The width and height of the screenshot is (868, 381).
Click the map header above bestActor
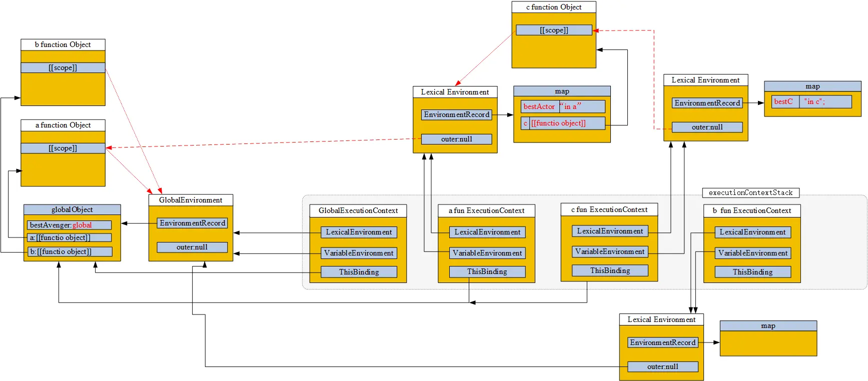click(562, 91)
